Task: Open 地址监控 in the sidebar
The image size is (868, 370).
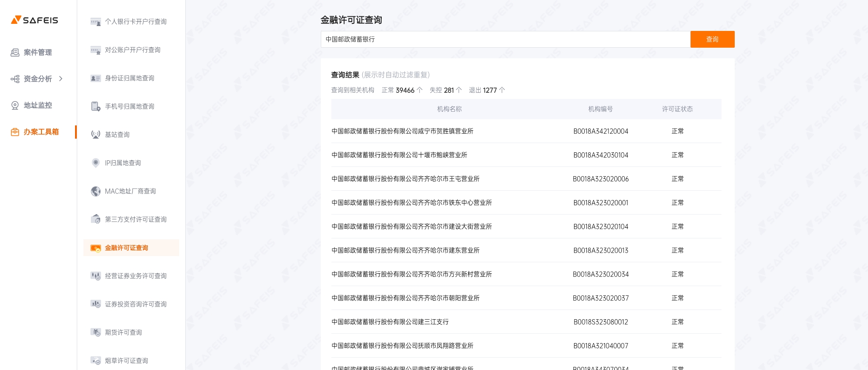Action: tap(38, 106)
